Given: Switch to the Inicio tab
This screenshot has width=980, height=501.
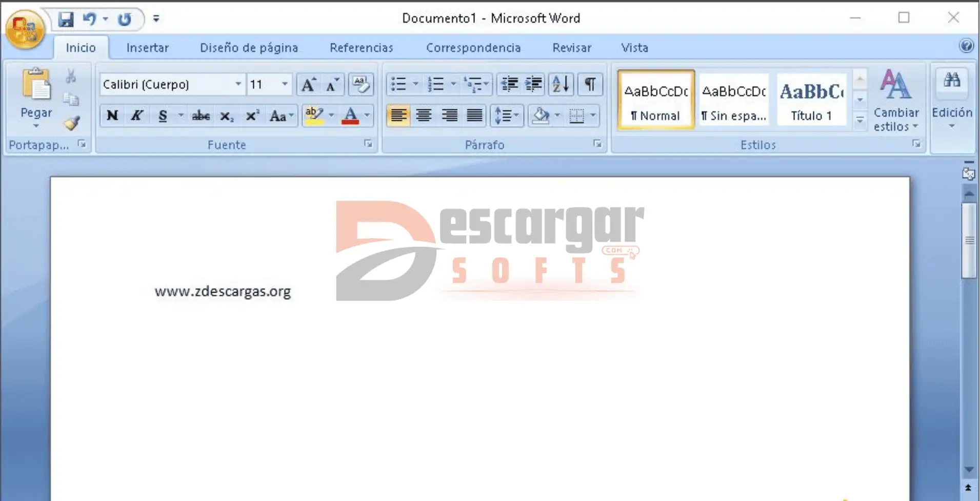Looking at the screenshot, I should point(81,48).
